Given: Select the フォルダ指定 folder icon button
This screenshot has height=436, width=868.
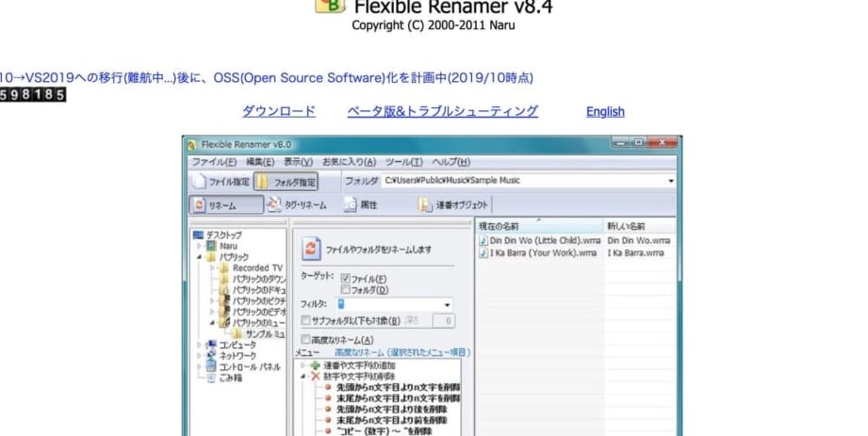Looking at the screenshot, I should pos(263,182).
